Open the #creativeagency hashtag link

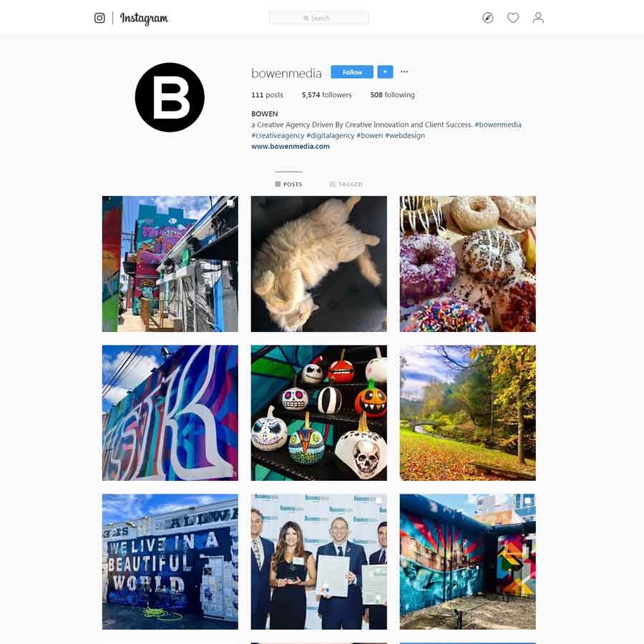pos(278,135)
